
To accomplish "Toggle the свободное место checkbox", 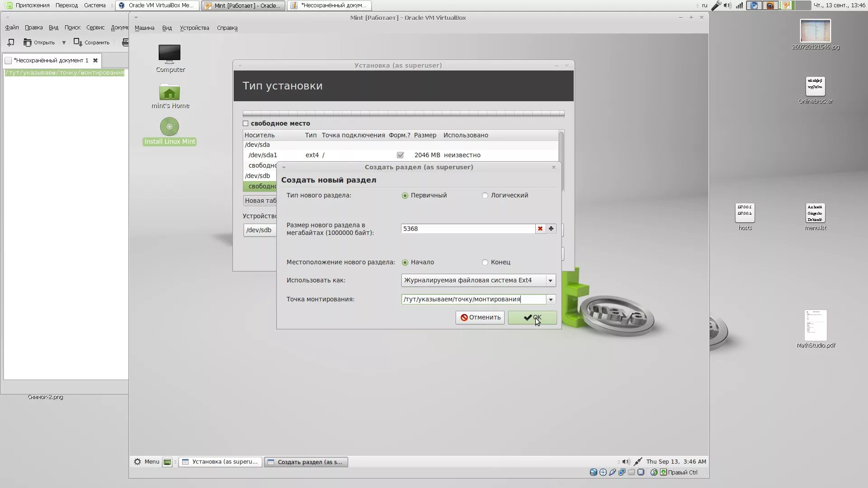I will (x=245, y=123).
